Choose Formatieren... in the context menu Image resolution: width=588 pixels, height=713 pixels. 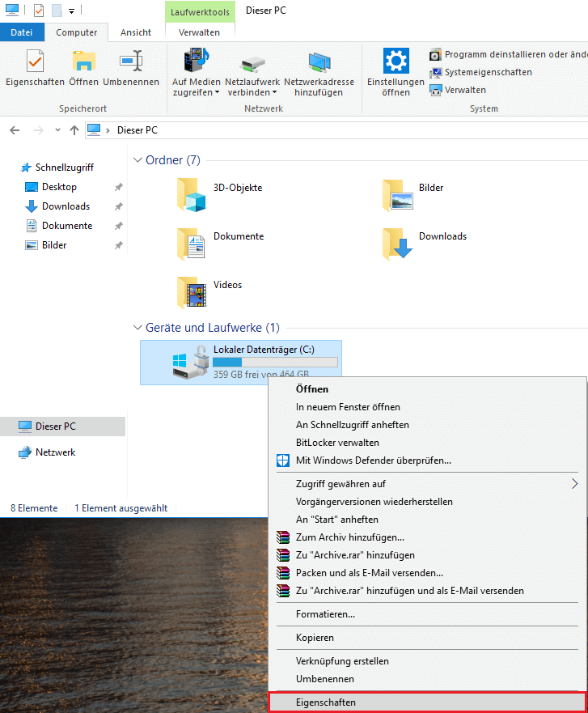tap(427, 614)
